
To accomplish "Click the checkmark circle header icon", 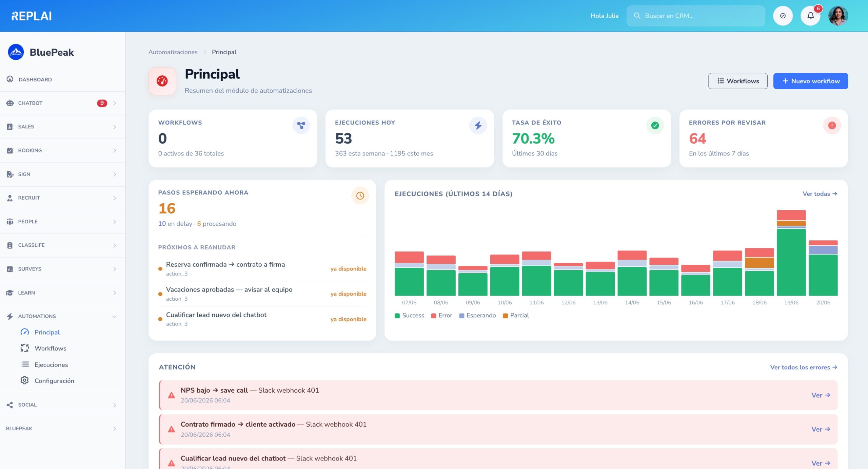I will click(x=783, y=16).
